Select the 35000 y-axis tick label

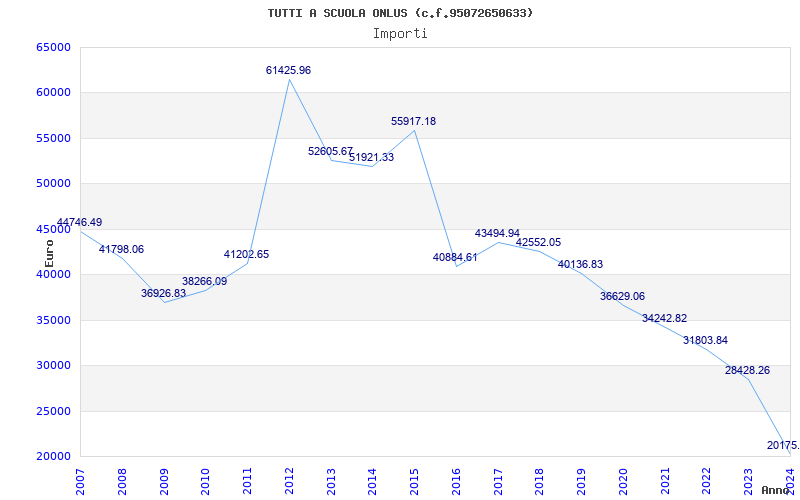(x=53, y=320)
